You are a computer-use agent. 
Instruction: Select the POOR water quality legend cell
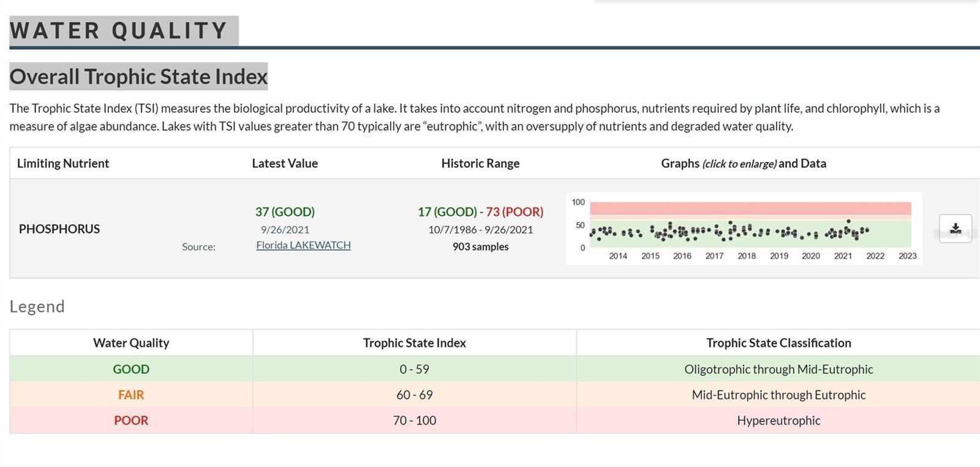tap(131, 421)
